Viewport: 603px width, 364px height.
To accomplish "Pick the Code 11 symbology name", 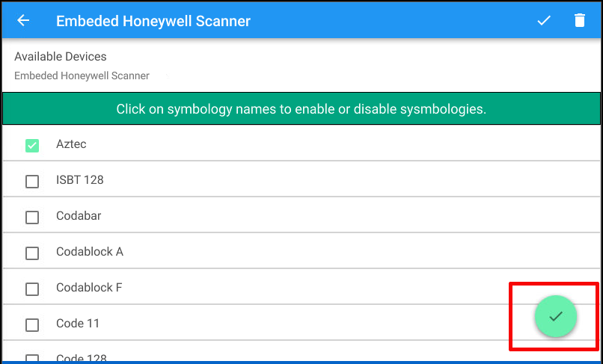I will click(x=78, y=324).
